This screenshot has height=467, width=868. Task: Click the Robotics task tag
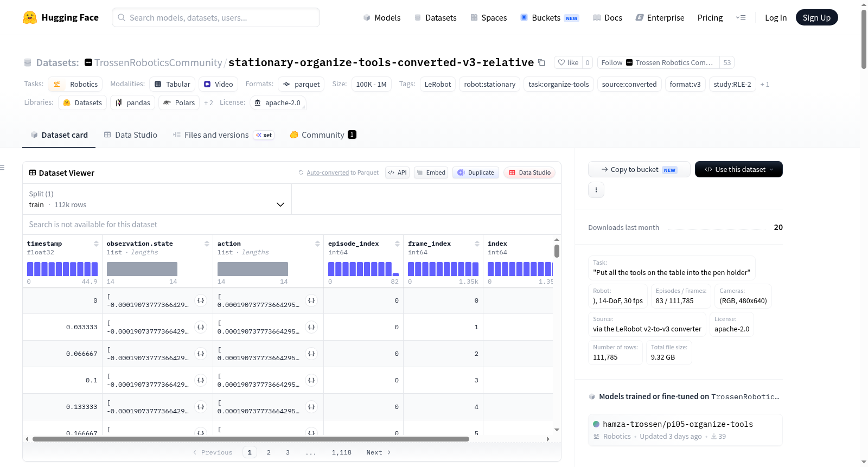tap(76, 84)
